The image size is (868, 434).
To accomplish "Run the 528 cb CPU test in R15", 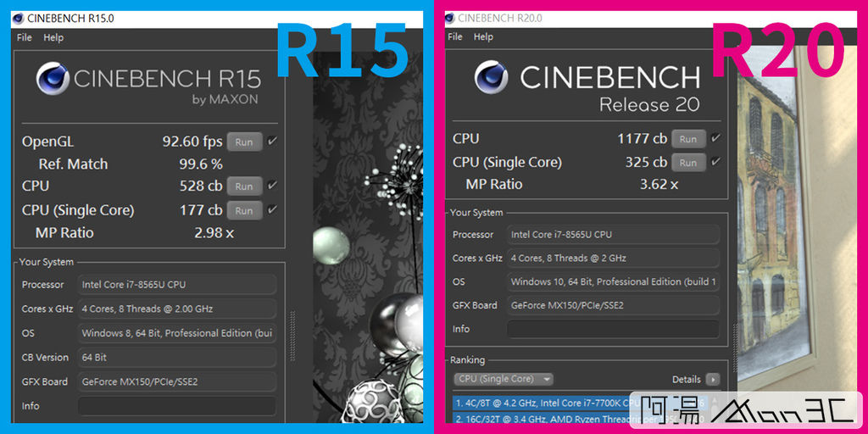I will coord(244,186).
